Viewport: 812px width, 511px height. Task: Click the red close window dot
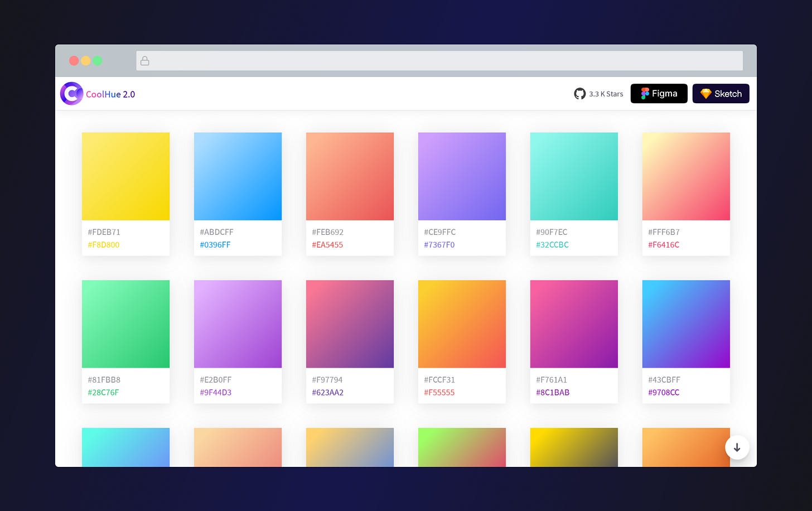point(74,61)
